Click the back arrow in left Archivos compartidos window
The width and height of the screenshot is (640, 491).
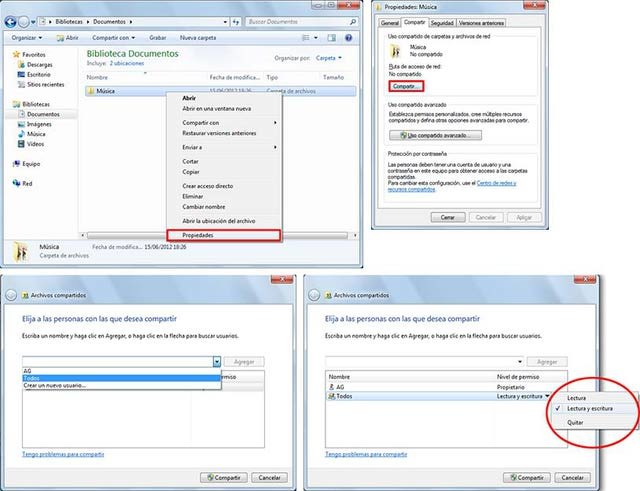[11, 295]
